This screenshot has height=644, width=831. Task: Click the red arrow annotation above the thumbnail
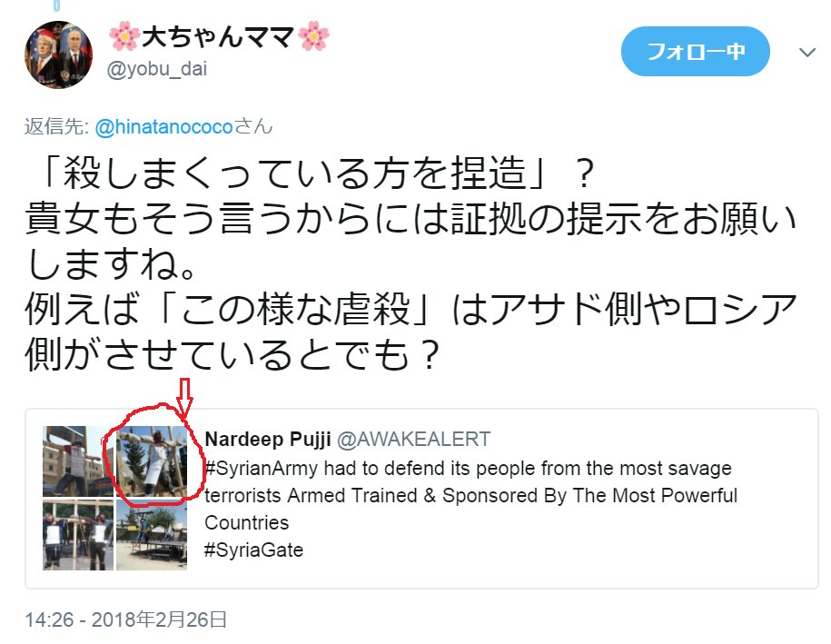(185, 396)
